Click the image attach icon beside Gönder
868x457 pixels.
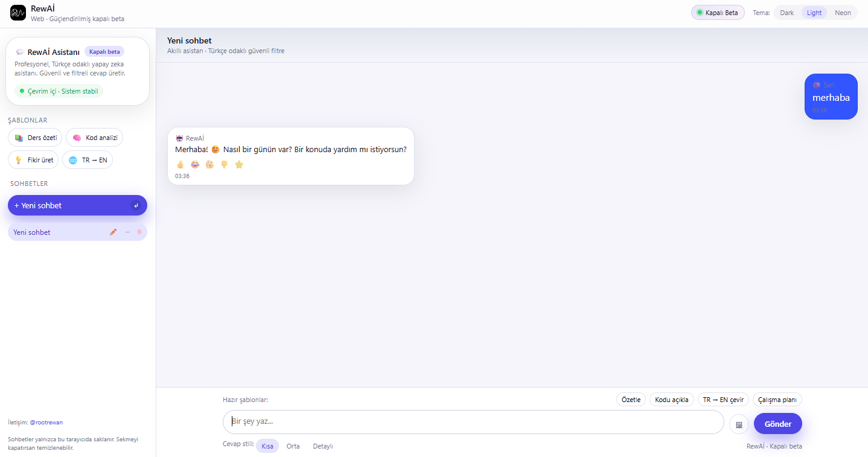739,424
